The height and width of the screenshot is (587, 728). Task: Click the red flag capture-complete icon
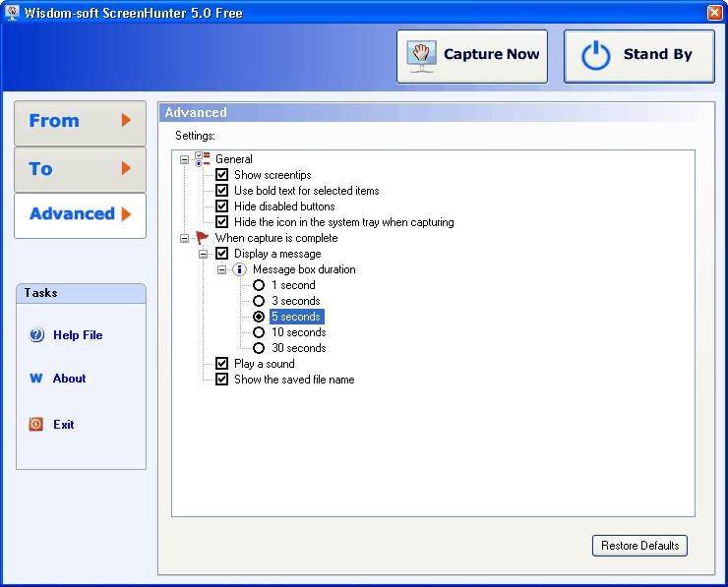coord(202,238)
